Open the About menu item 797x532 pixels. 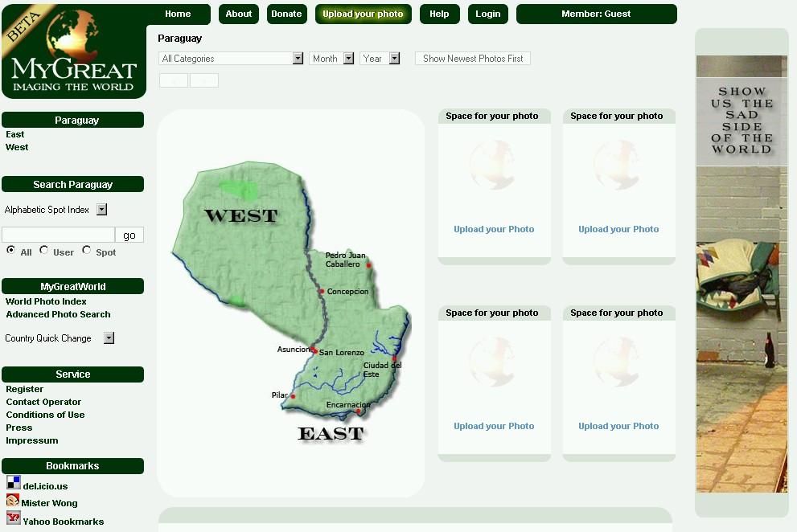pyautogui.click(x=238, y=14)
